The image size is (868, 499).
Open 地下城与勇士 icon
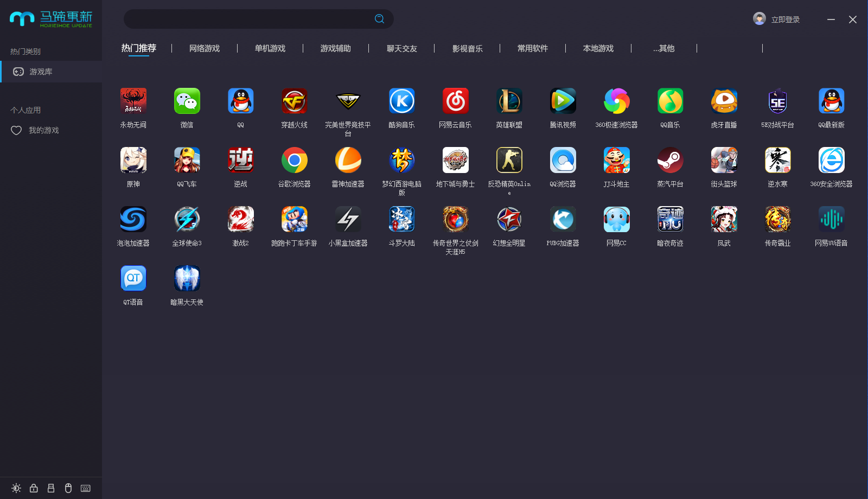455,160
